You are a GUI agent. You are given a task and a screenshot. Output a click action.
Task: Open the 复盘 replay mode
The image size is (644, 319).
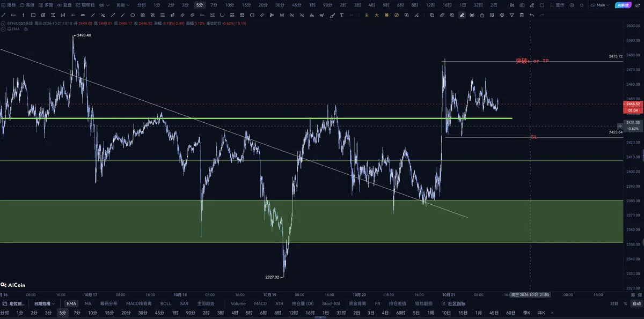[64, 5]
